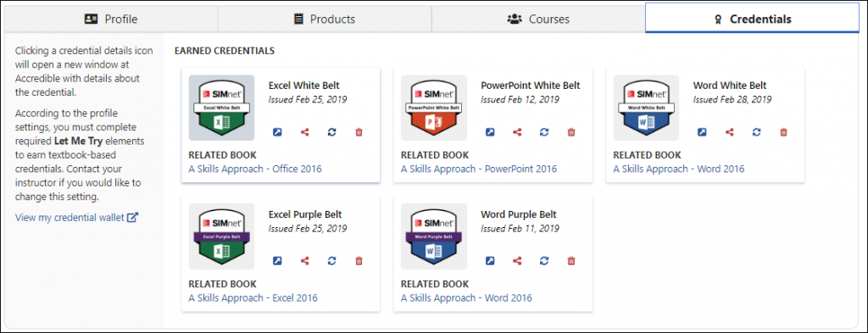Open credential details for Word White Belt
The image size is (868, 333).
[702, 132]
